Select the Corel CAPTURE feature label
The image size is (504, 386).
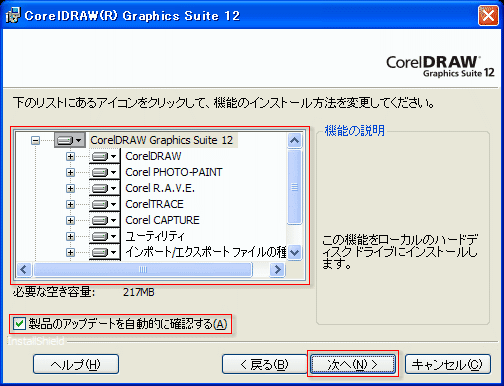pyautogui.click(x=162, y=220)
